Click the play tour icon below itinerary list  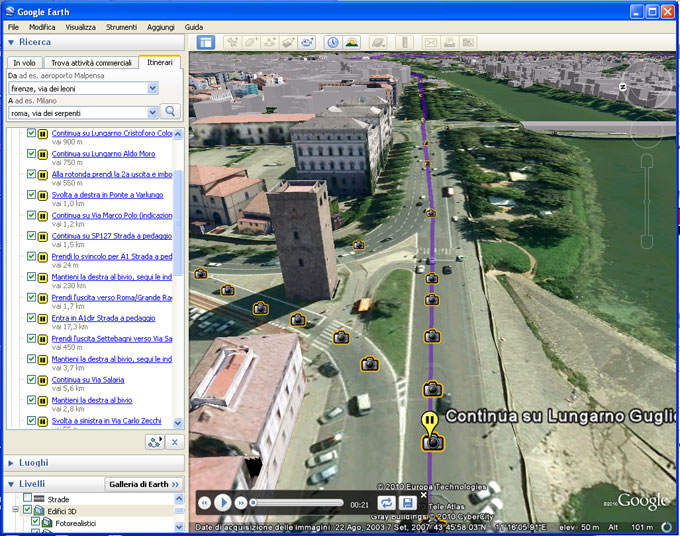click(x=154, y=442)
